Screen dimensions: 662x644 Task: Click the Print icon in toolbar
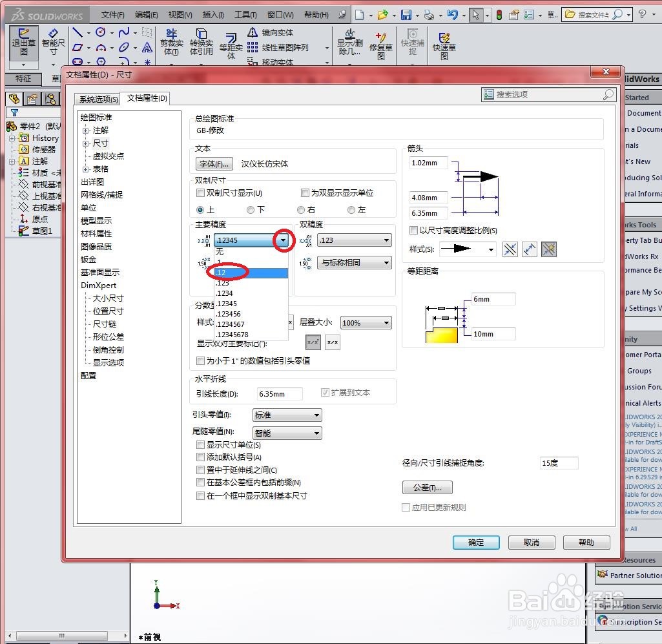point(429,16)
